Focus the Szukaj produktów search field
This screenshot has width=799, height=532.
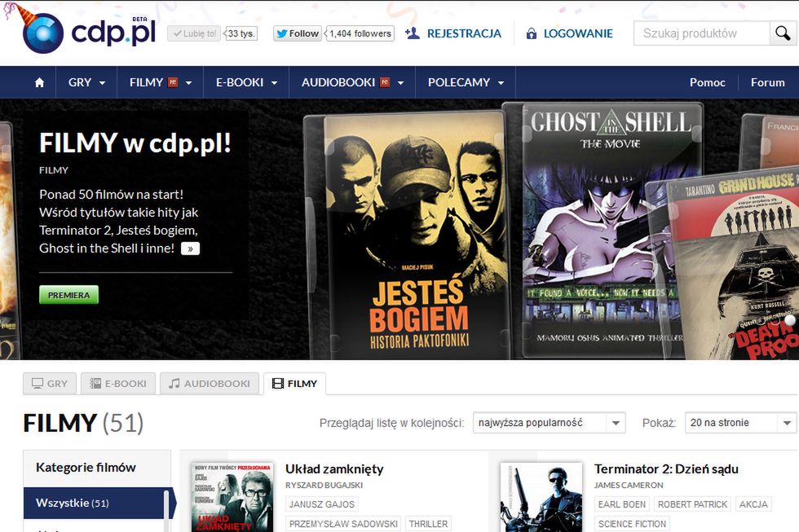pos(702,33)
